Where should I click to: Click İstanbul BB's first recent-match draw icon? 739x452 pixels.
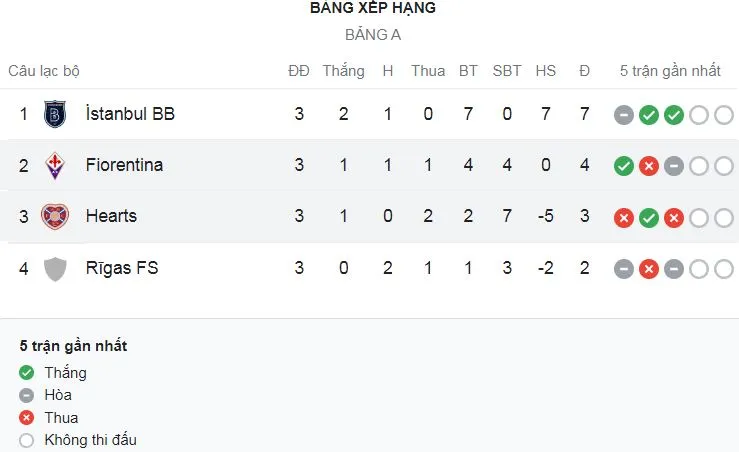[x=624, y=115]
